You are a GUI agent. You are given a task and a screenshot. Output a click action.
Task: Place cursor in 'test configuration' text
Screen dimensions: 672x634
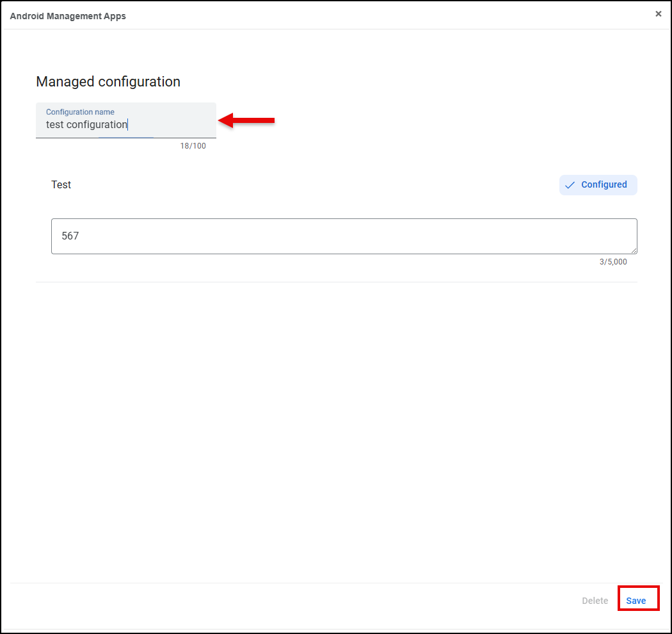(86, 125)
